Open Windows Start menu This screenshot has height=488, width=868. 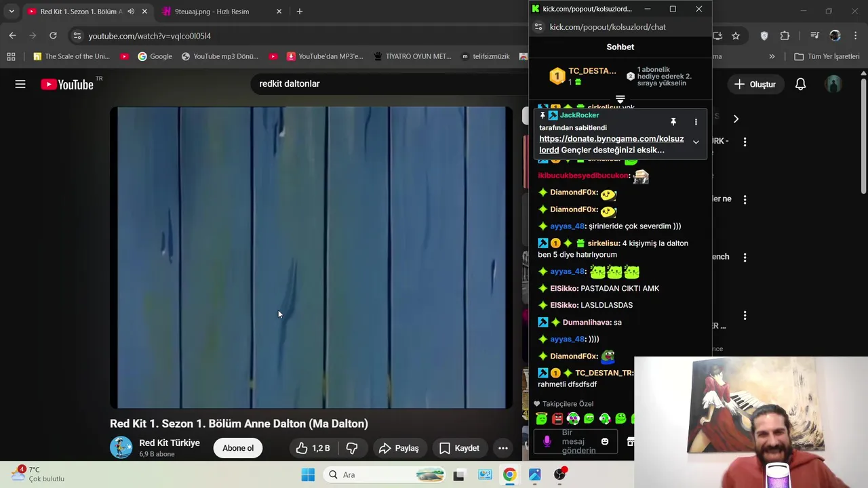pos(307,474)
